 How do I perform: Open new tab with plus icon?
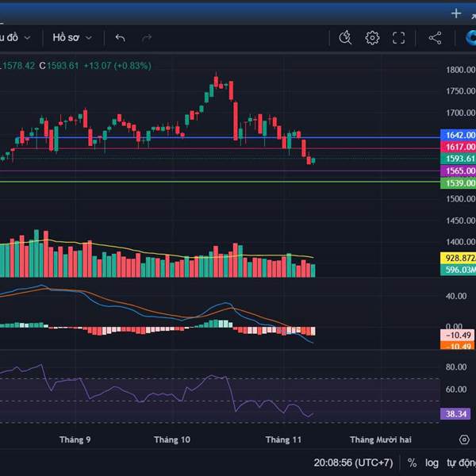(456, 13)
